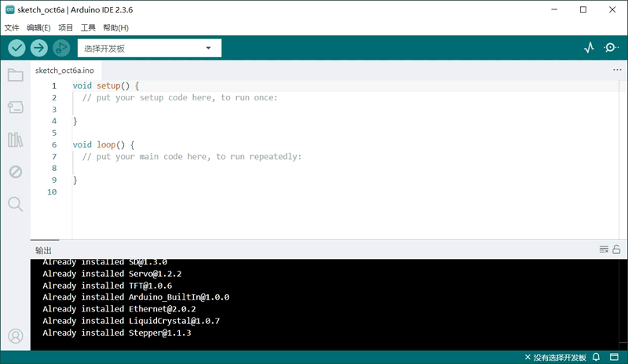Open the Boards Manager sidebar
Viewport: 628px width, 364px height.
point(16,107)
